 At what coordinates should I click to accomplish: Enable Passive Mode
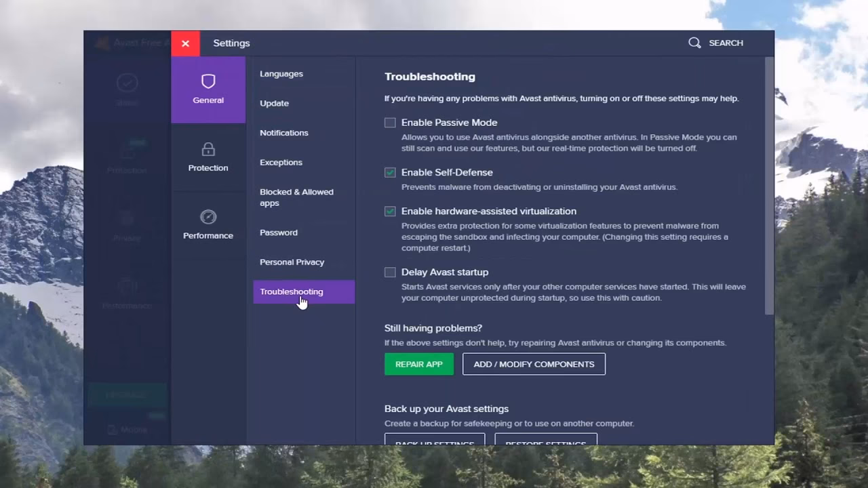[x=390, y=123]
